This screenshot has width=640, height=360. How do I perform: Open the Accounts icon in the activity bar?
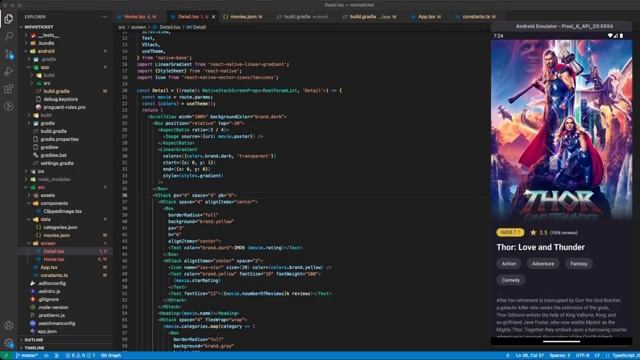tap(9, 325)
